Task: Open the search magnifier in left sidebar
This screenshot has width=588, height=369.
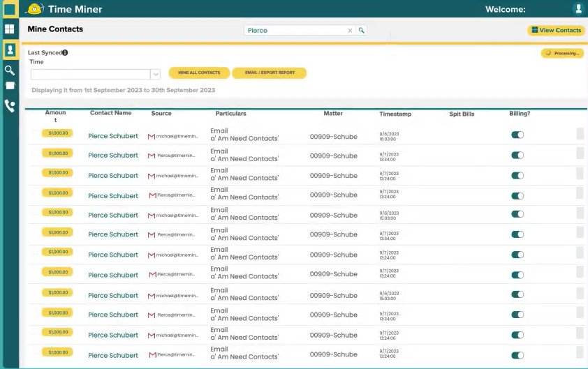Action: (x=10, y=70)
